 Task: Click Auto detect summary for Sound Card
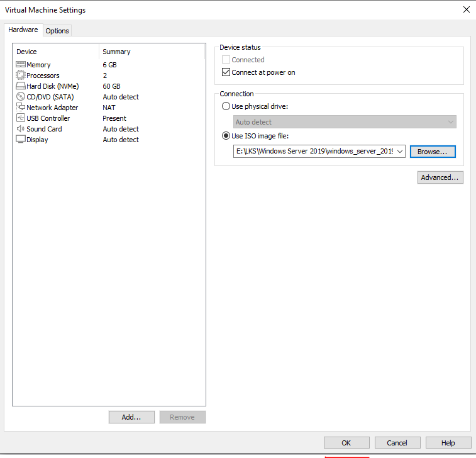coord(121,129)
